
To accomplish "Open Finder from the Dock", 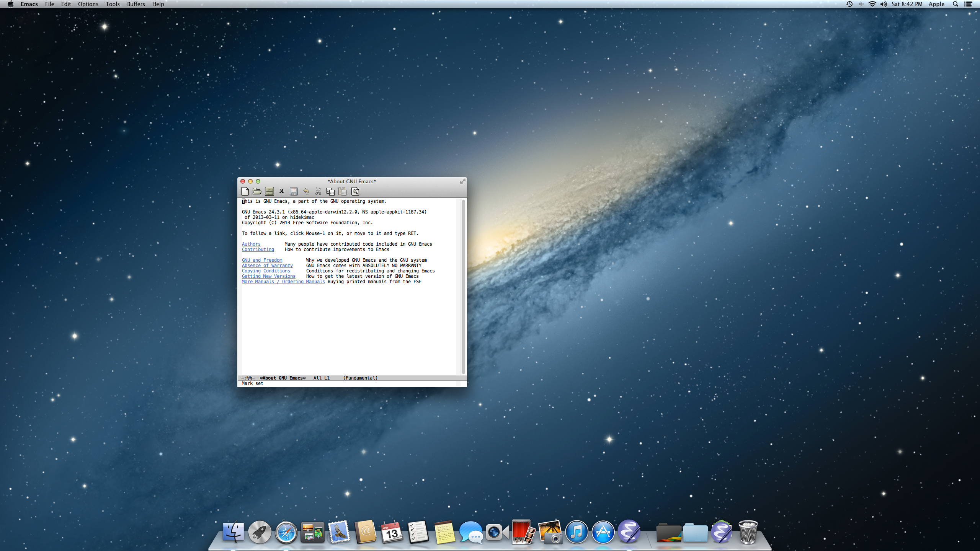I will click(233, 532).
